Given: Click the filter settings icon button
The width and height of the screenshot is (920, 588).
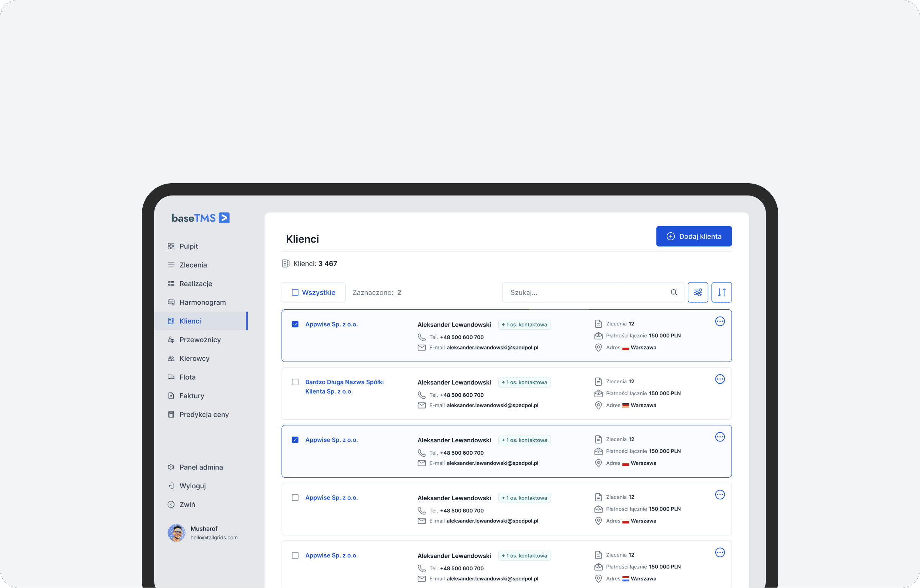Looking at the screenshot, I should [x=698, y=292].
